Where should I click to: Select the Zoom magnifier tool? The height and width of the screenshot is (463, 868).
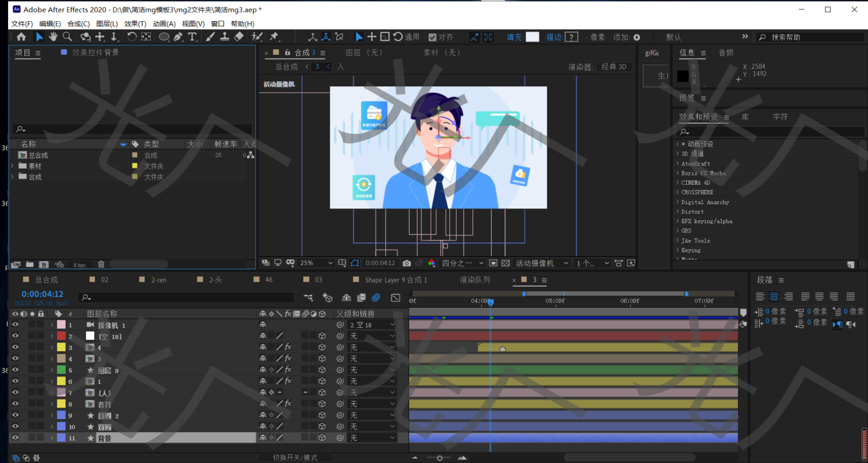[67, 37]
